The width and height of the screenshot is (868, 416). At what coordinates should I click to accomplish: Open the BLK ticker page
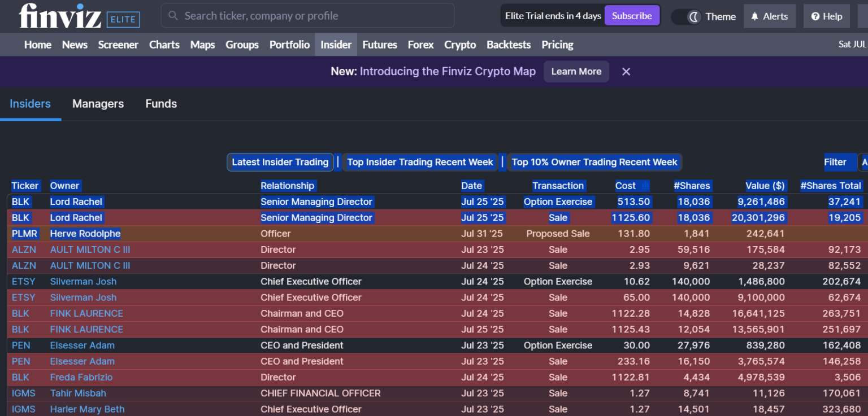point(21,202)
